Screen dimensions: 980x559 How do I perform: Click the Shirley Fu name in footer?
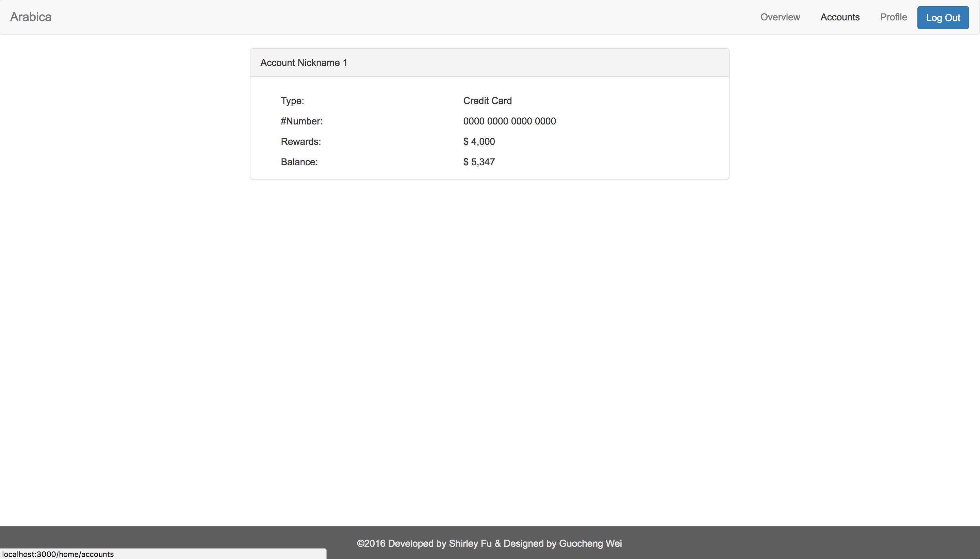[470, 543]
